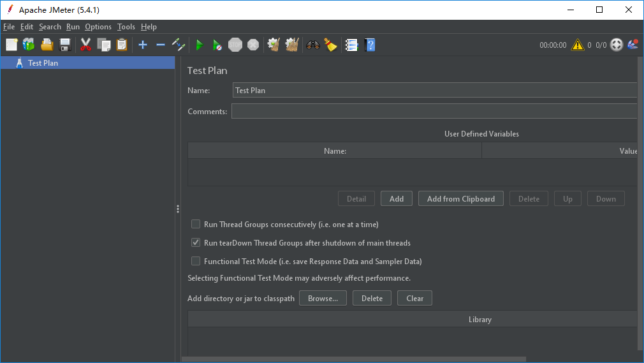Click the Library column header
644x363 pixels.
(x=413, y=320)
